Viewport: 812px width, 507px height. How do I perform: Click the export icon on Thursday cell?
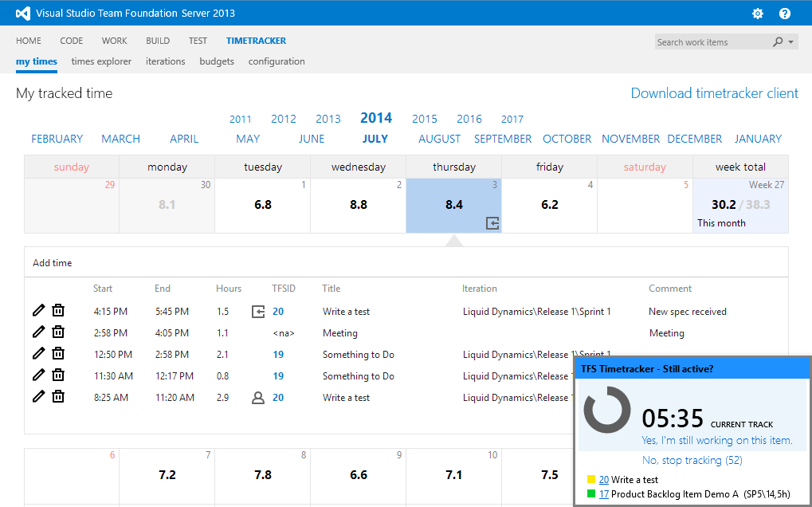pyautogui.click(x=492, y=223)
